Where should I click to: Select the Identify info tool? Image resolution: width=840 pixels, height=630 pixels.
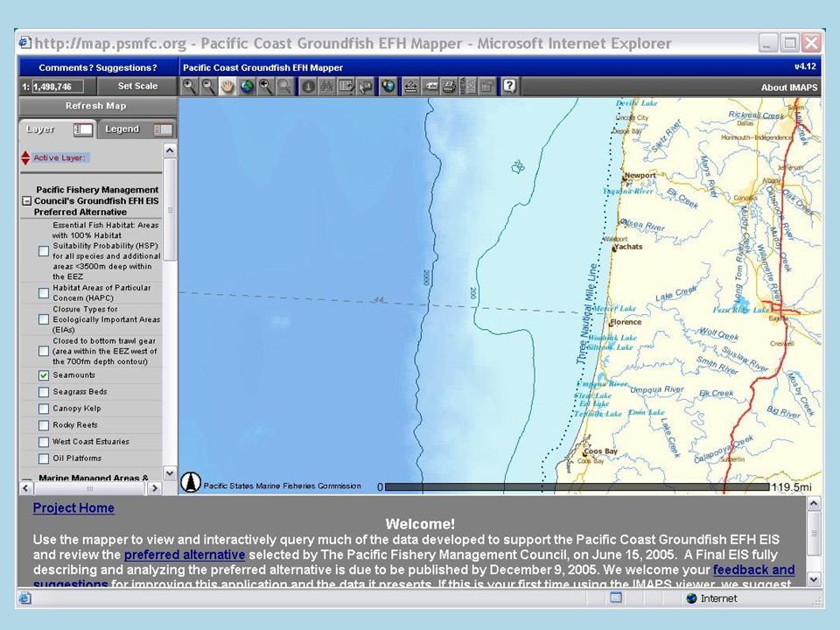(308, 87)
